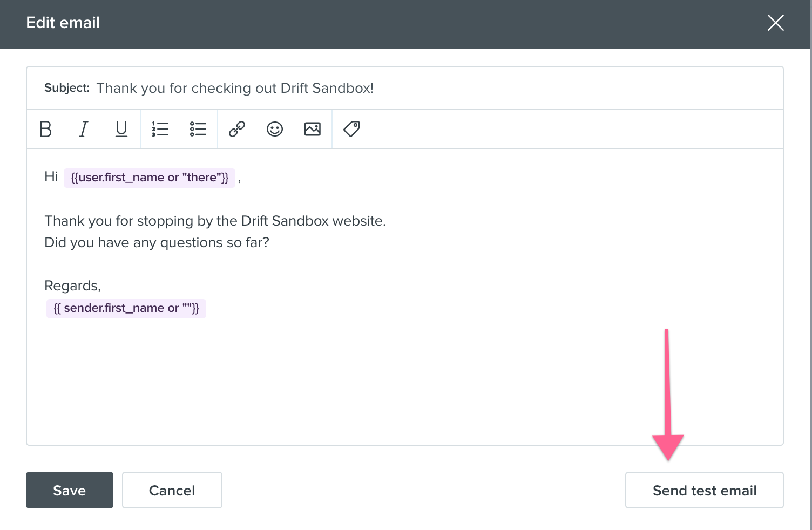Image resolution: width=812 pixels, height=530 pixels.
Task: Click the 'Subject:' label
Action: pos(67,88)
